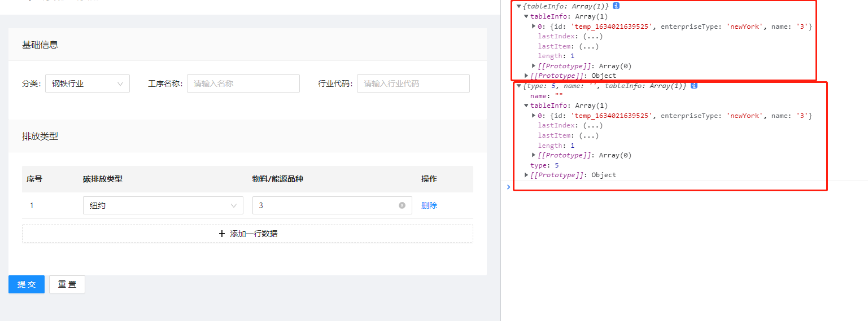Viewport: 868px width, 321px height.
Task: Collapse tableInfo array in first console object
Action: click(526, 16)
